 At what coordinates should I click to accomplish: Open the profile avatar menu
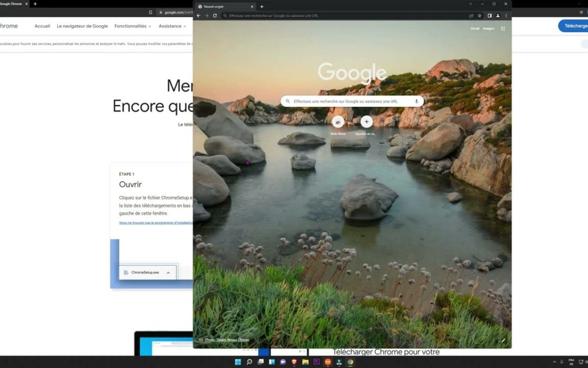[x=498, y=16]
